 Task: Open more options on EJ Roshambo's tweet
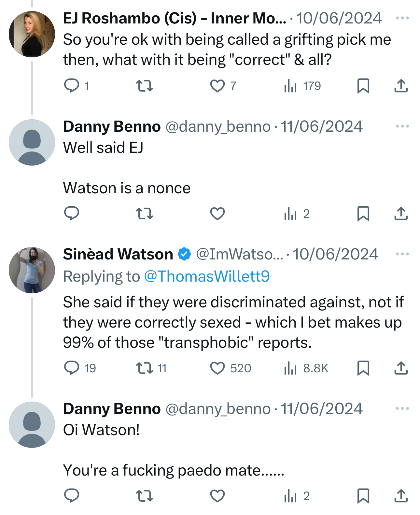point(402,18)
